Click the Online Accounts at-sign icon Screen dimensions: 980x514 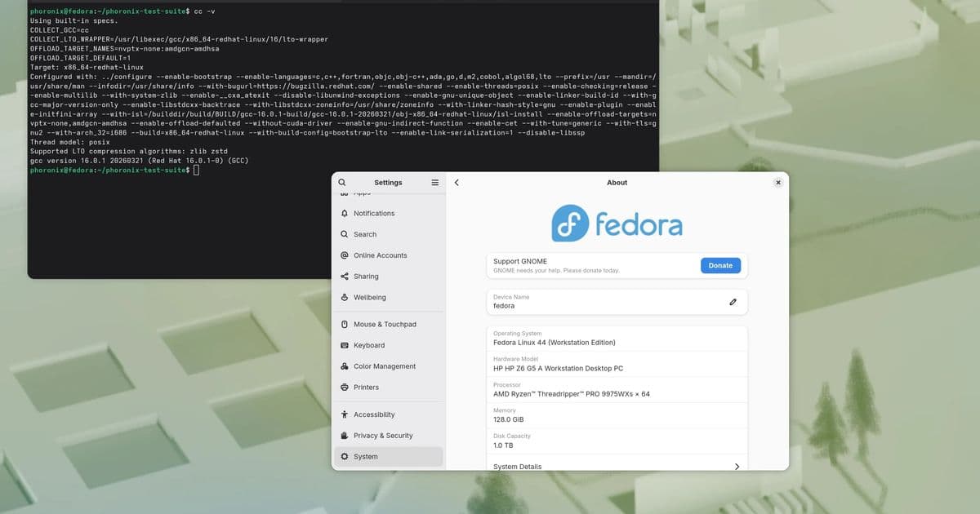345,255
